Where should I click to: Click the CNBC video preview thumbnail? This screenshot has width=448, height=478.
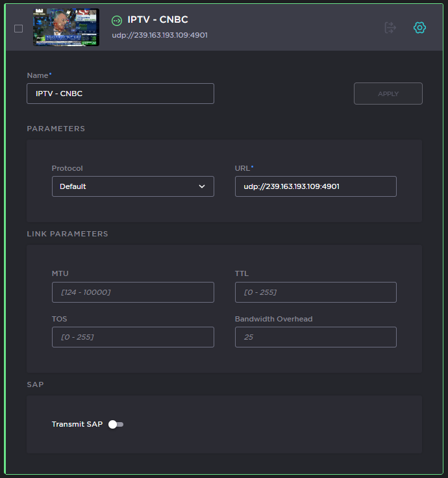coord(66,27)
